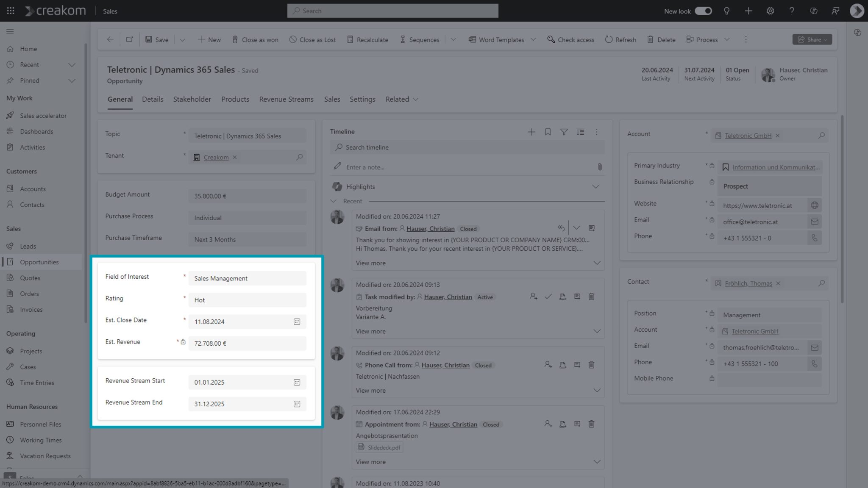868x488 pixels.
Task: Open the Teletronic GmbH account link
Action: (748, 136)
